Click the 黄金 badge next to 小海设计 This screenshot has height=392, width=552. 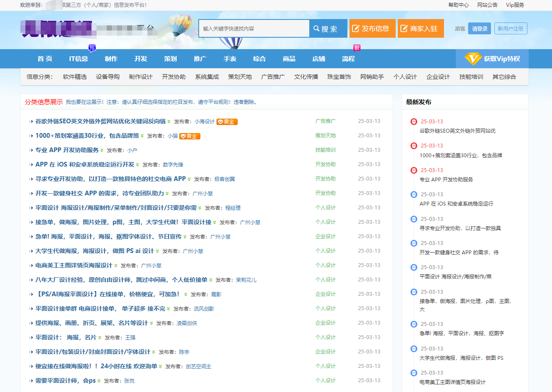pos(227,121)
